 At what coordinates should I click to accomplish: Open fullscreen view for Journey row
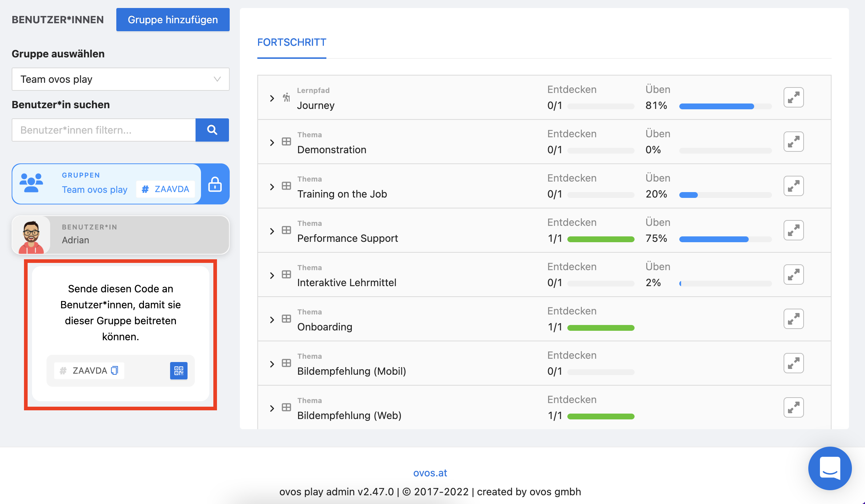pos(793,97)
